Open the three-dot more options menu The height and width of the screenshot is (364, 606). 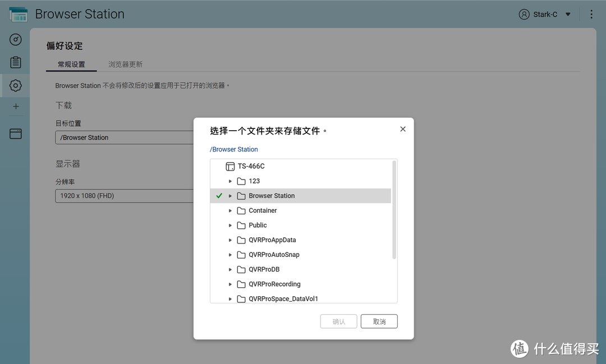pos(591,15)
